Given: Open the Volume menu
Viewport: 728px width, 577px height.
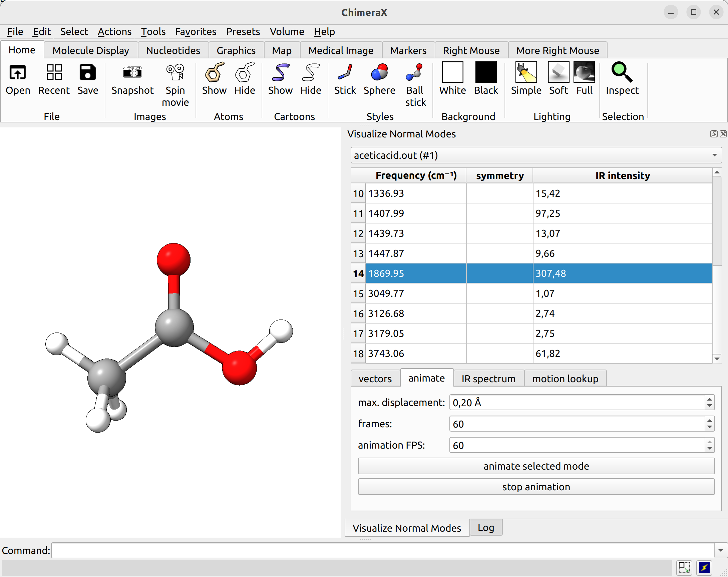Looking at the screenshot, I should click(x=287, y=32).
